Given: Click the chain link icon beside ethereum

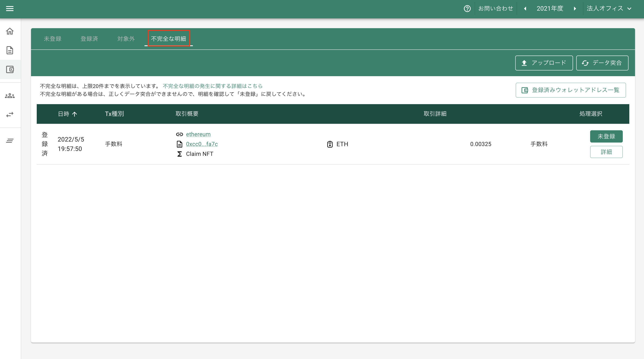Looking at the screenshot, I should pyautogui.click(x=179, y=134).
